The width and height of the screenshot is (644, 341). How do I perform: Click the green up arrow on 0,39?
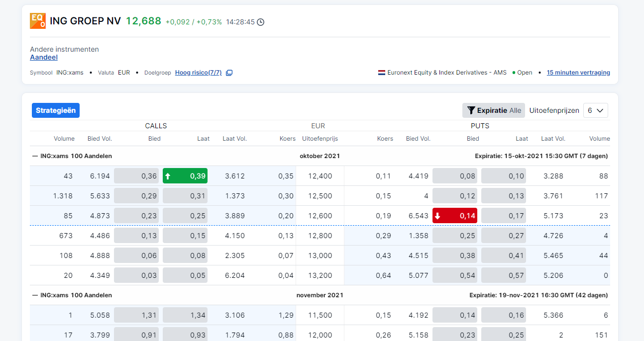[168, 176]
